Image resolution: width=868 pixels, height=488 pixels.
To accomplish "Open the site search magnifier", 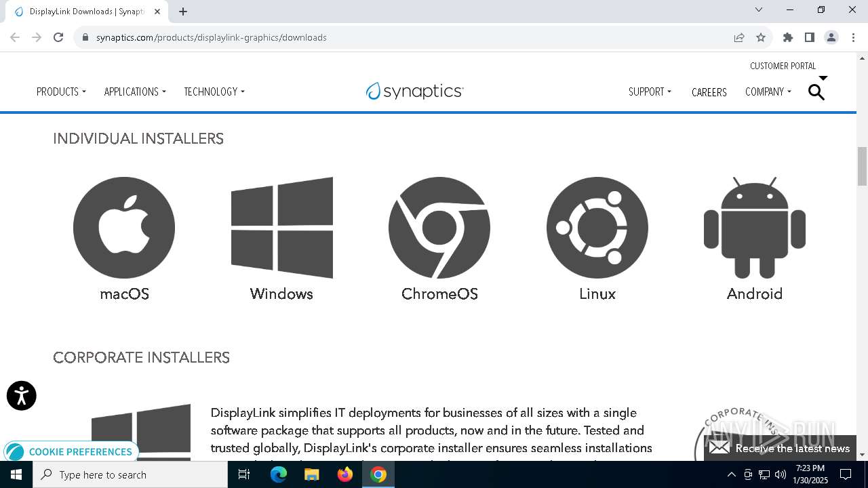I will (816, 92).
